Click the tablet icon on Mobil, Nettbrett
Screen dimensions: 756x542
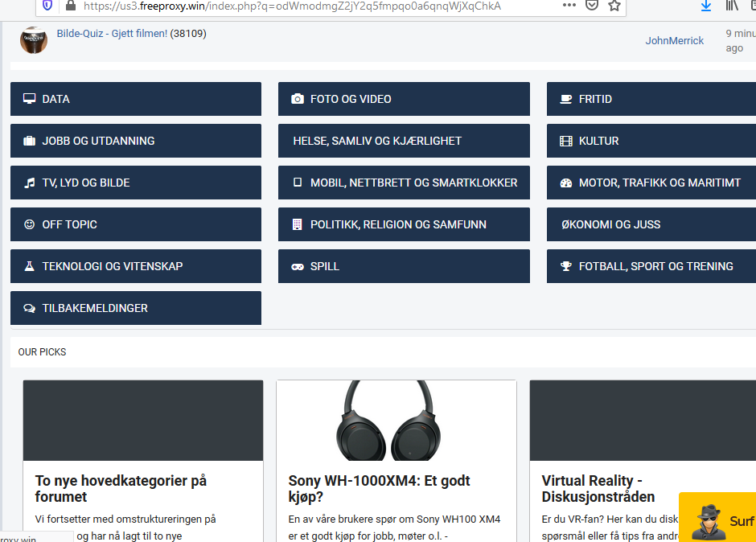(298, 183)
